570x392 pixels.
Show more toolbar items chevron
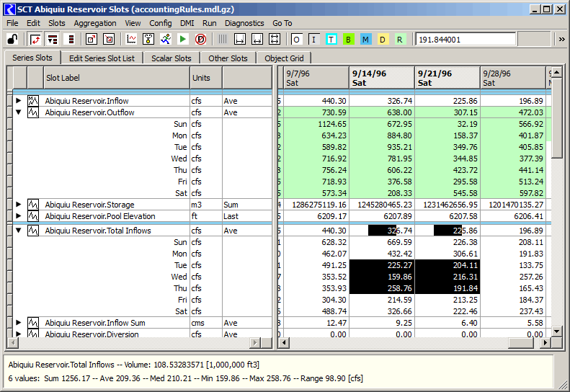click(561, 40)
